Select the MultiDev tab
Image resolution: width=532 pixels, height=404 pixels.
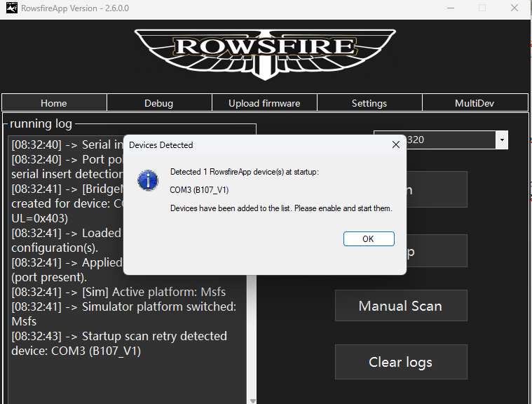[475, 103]
